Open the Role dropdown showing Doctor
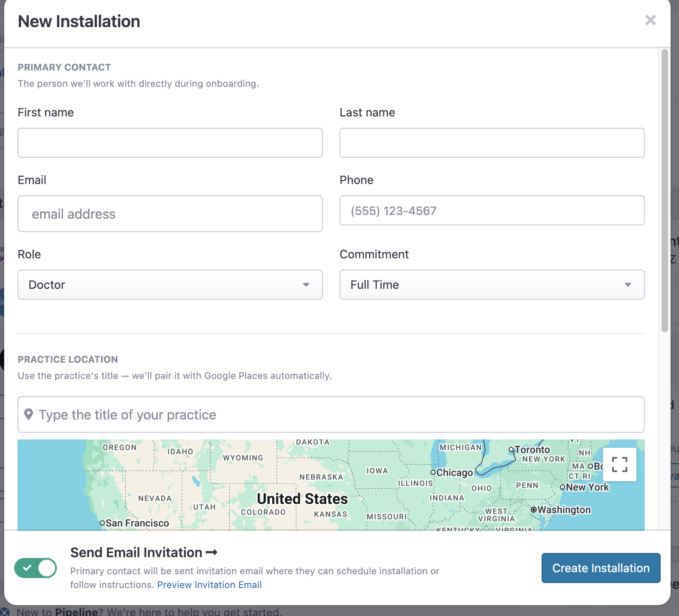This screenshot has width=679, height=616. [x=170, y=285]
